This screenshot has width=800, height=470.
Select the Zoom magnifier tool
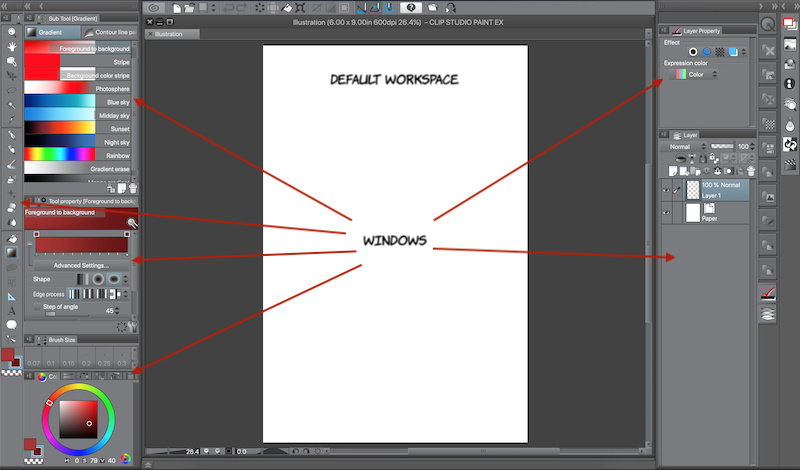(x=11, y=33)
